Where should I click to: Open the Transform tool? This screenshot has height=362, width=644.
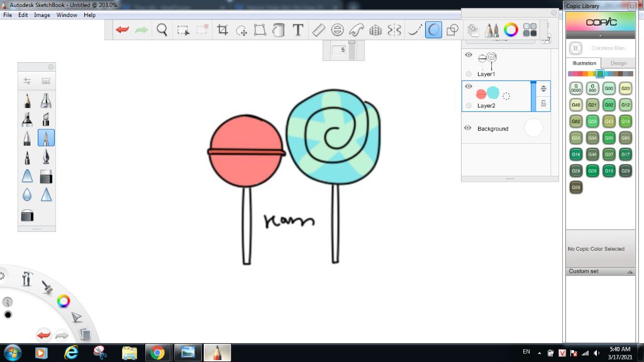260,30
